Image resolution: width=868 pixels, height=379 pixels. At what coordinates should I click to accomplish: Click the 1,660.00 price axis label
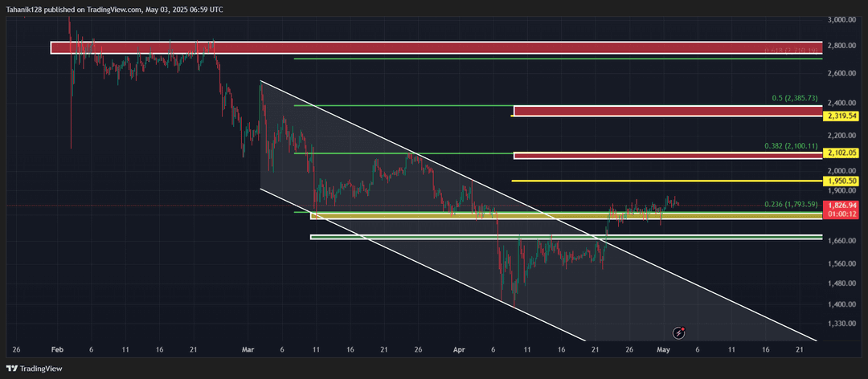point(841,241)
